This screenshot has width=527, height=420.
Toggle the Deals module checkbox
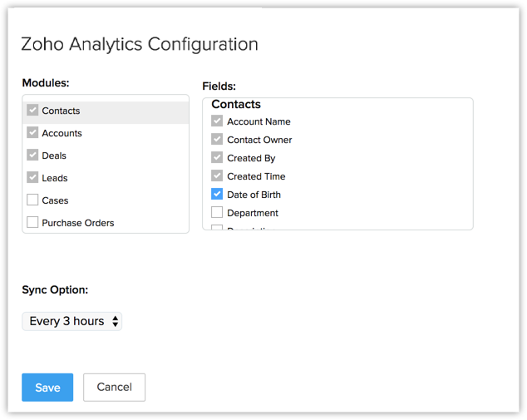pos(32,155)
